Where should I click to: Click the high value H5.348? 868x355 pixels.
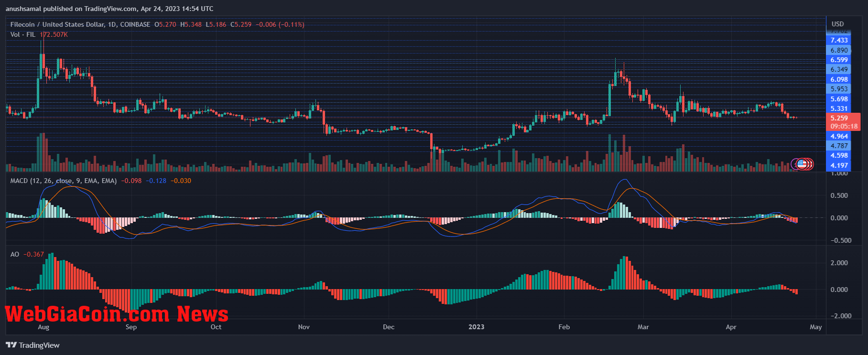coord(191,24)
